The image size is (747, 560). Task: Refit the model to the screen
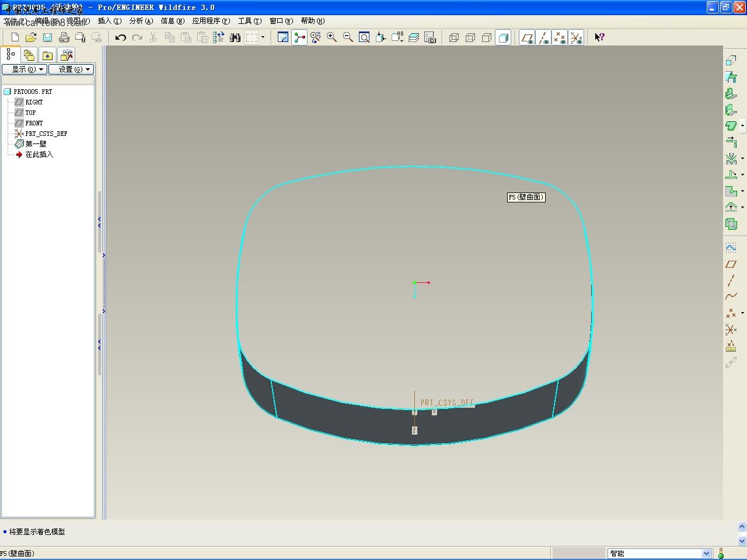pyautogui.click(x=364, y=37)
